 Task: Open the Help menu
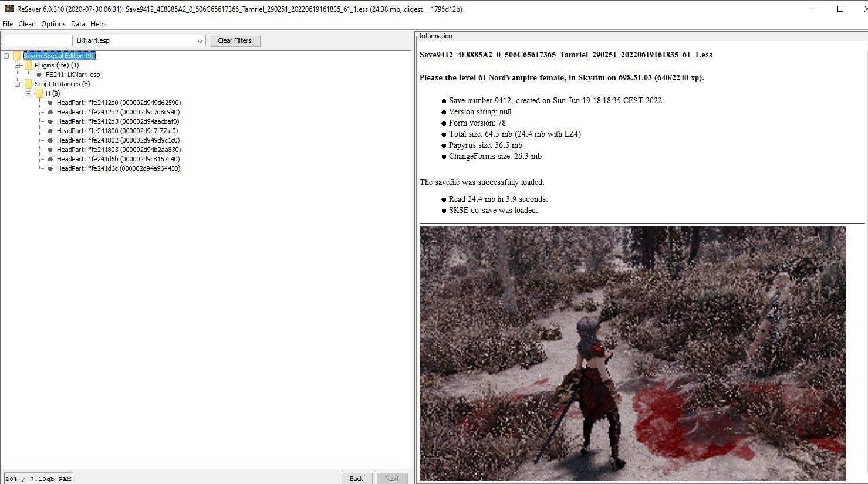[x=97, y=24]
